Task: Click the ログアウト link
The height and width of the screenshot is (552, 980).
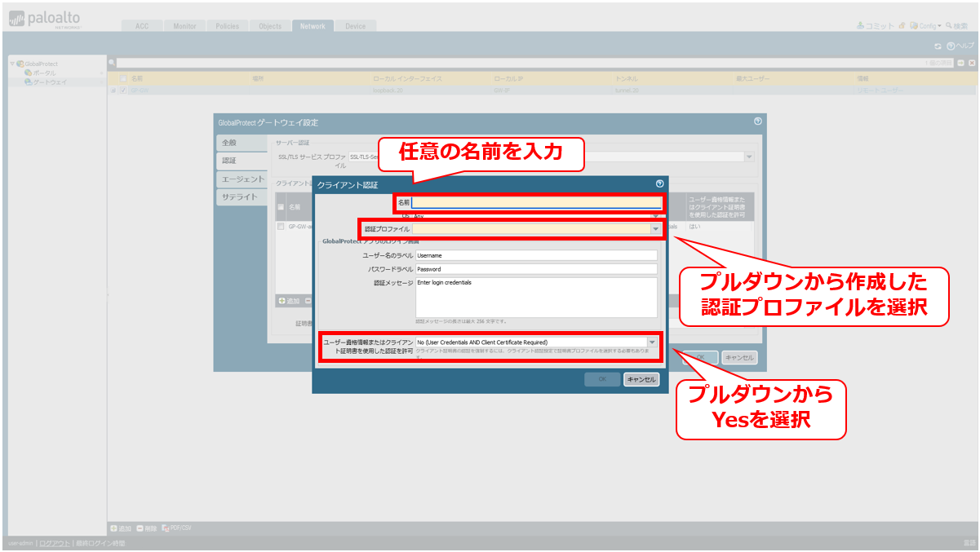Action: click(x=55, y=543)
